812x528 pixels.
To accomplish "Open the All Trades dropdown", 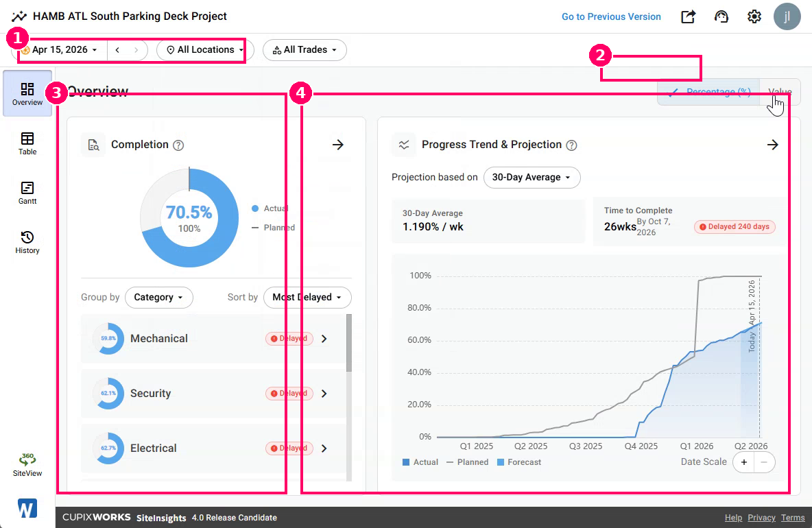I will pyautogui.click(x=304, y=49).
